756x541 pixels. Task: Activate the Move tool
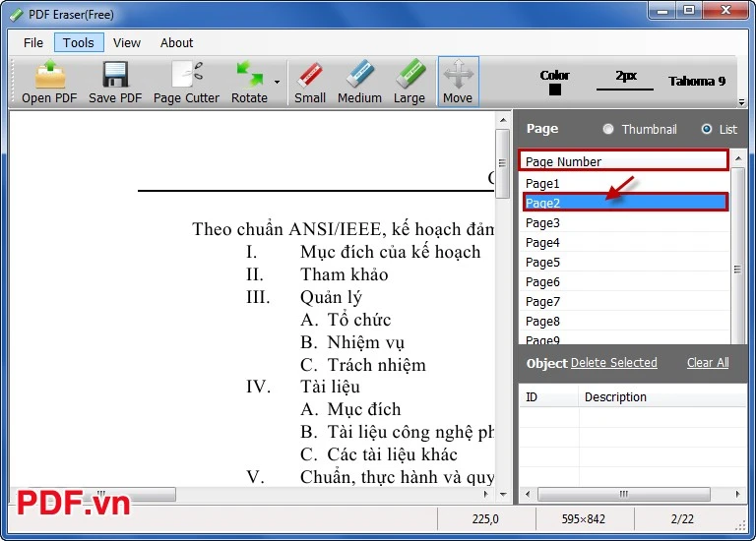coord(458,81)
